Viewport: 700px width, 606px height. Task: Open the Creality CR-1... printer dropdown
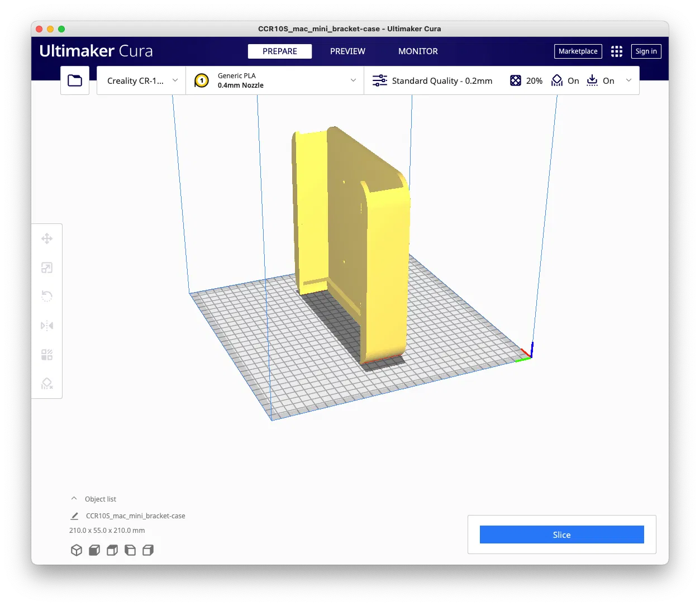point(141,80)
